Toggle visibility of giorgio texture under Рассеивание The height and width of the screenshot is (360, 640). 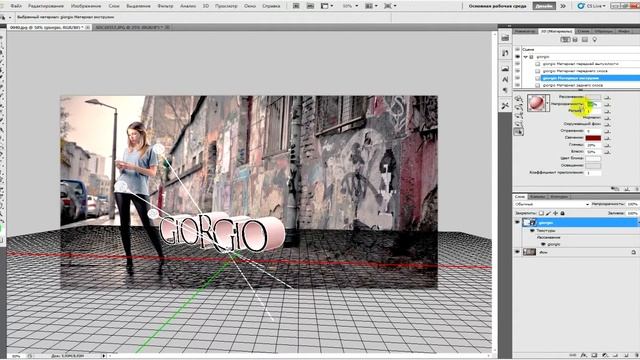point(543,244)
